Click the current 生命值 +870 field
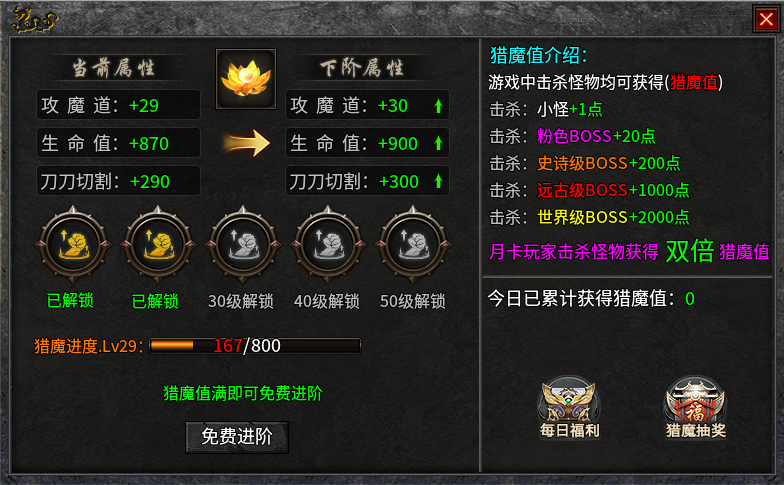The height and width of the screenshot is (485, 784). point(118,143)
